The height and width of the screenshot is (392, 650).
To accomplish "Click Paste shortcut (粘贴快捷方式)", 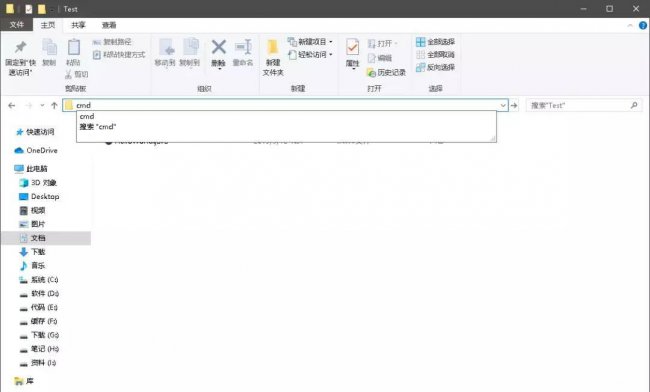I will [119, 55].
